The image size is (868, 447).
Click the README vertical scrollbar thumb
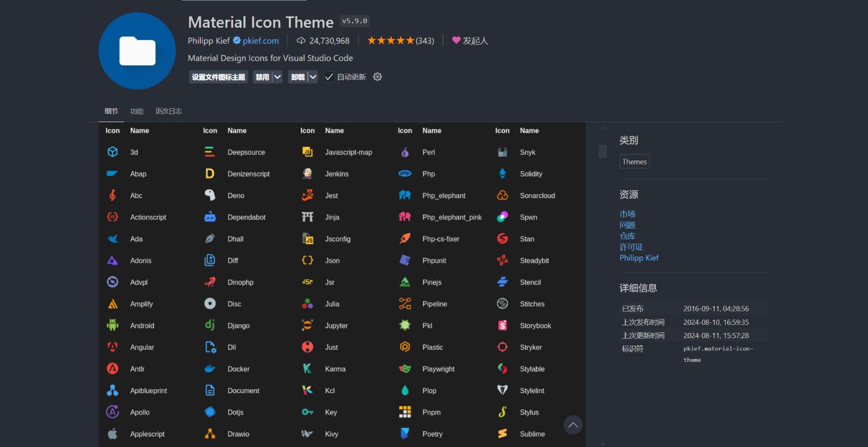click(602, 151)
